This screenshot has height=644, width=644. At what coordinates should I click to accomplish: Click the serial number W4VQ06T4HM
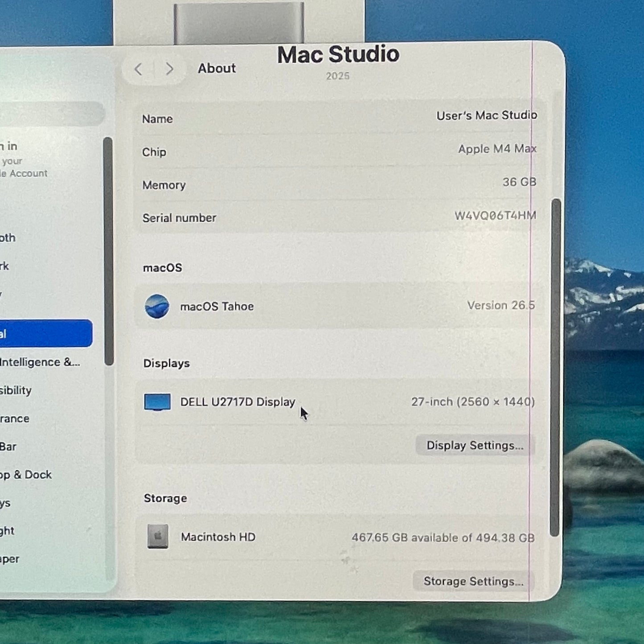[495, 215]
